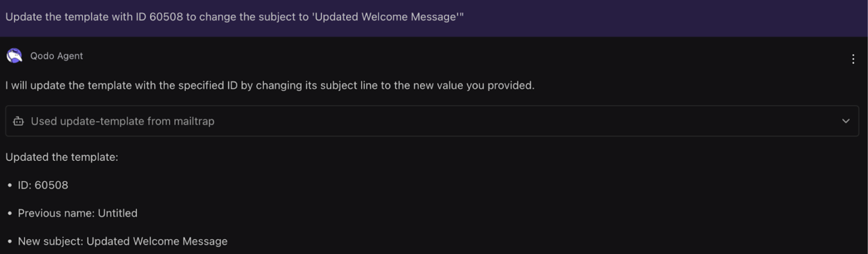Click the 'Used update-template from mailtrap' row label
The image size is (868, 254).
click(122, 121)
